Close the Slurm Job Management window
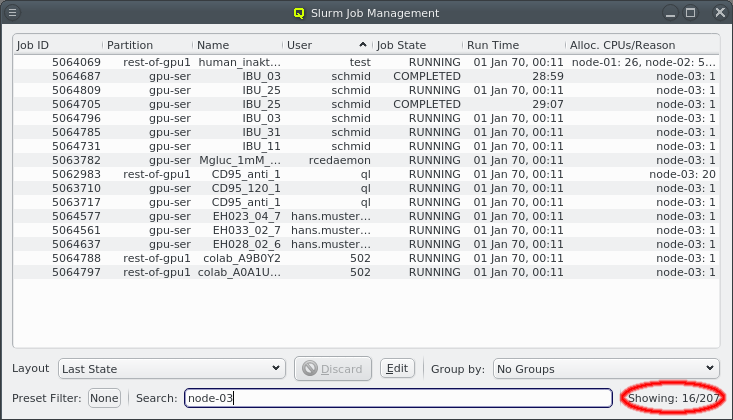The width and height of the screenshot is (733, 420). click(x=720, y=13)
